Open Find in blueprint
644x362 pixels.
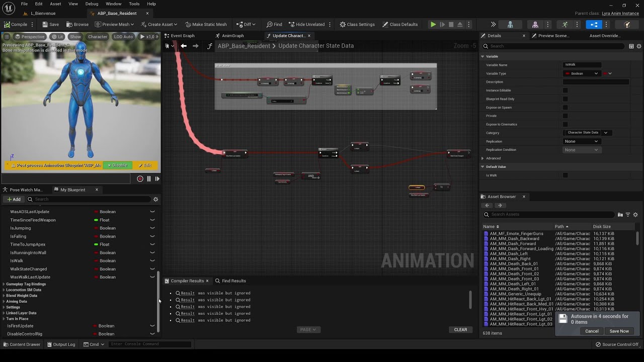pos(274,24)
